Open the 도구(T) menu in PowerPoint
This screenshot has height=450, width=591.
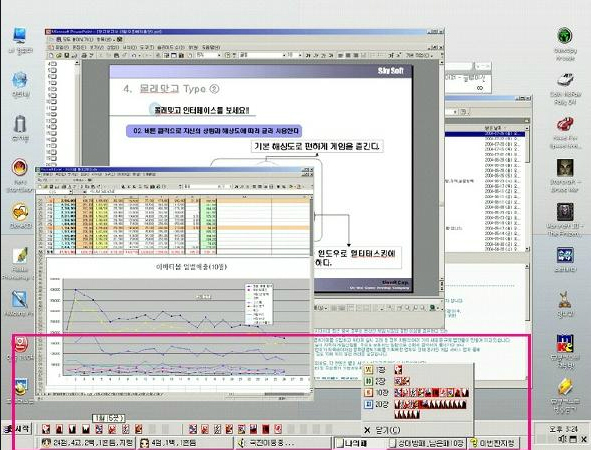pyautogui.click(x=147, y=47)
